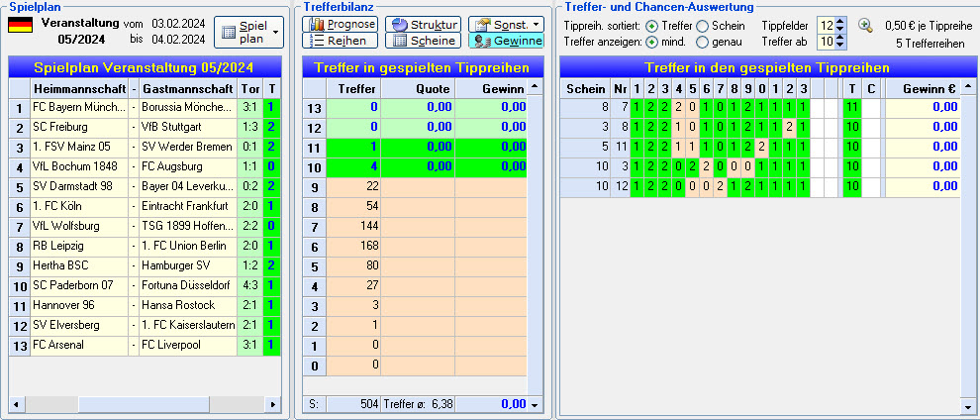
Task: Click the Tippfelder value field
Action: 827,26
